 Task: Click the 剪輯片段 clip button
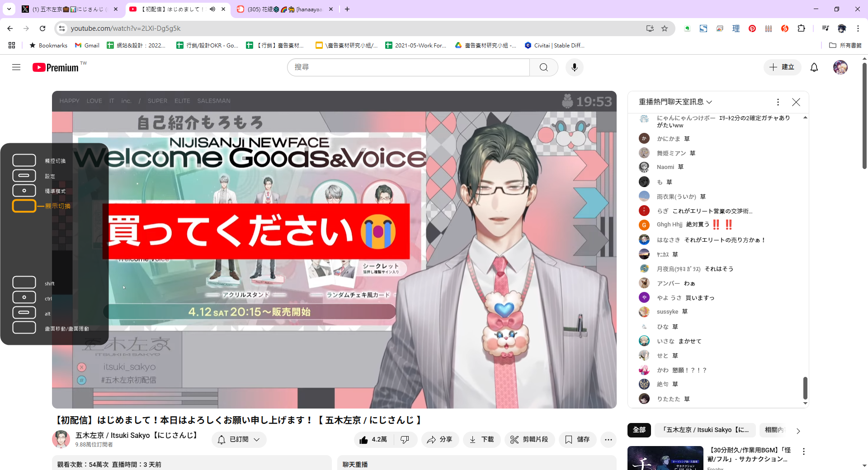[529, 440]
